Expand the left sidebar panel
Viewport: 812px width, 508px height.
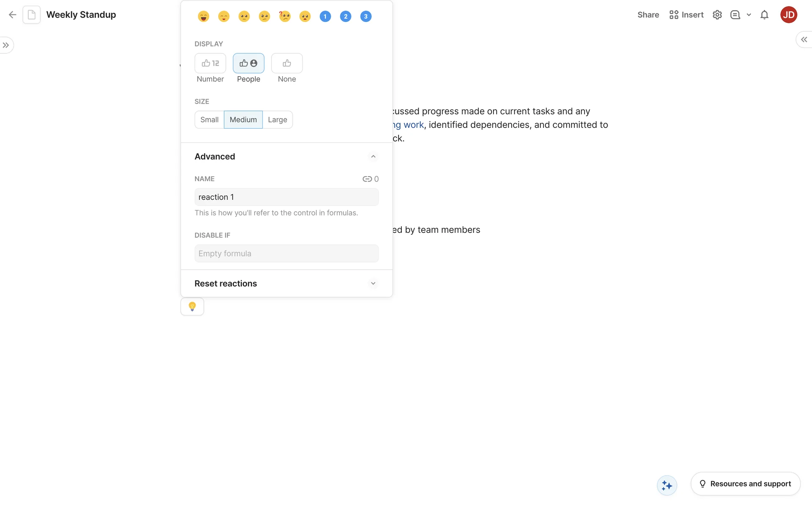(x=6, y=45)
